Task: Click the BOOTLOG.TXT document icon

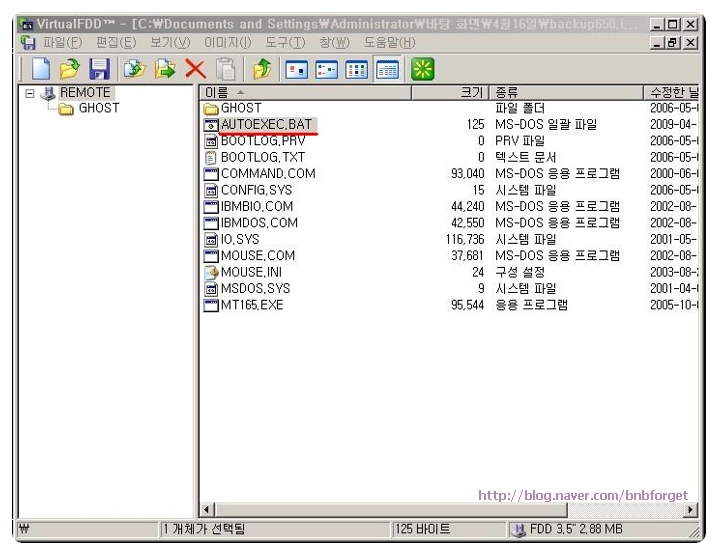Action: click(211, 158)
